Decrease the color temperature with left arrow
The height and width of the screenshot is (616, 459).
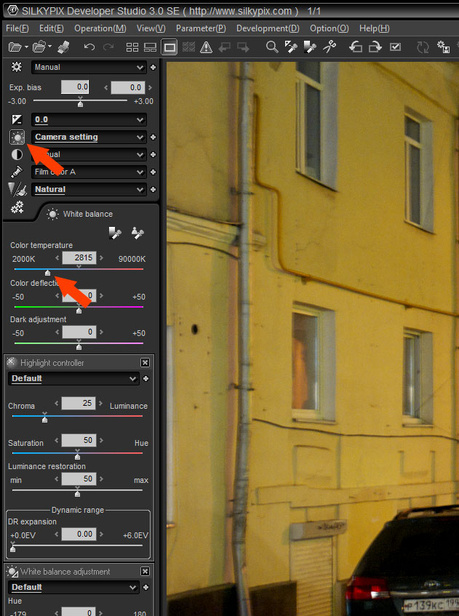[57, 258]
